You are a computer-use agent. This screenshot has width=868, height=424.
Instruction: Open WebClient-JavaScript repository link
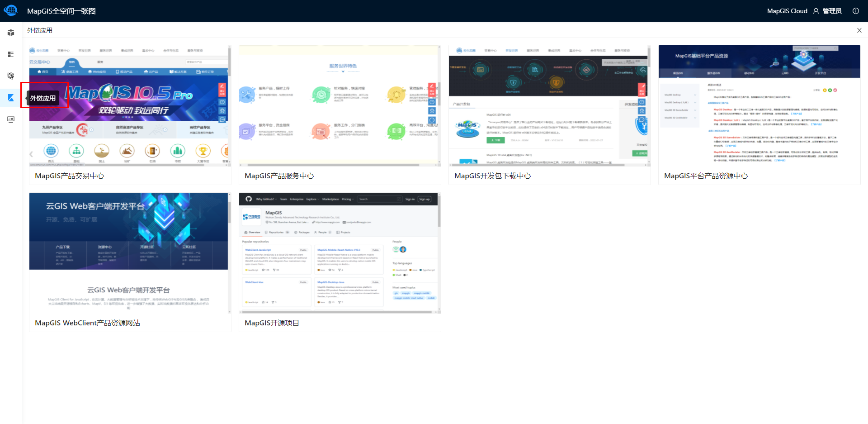coord(258,250)
